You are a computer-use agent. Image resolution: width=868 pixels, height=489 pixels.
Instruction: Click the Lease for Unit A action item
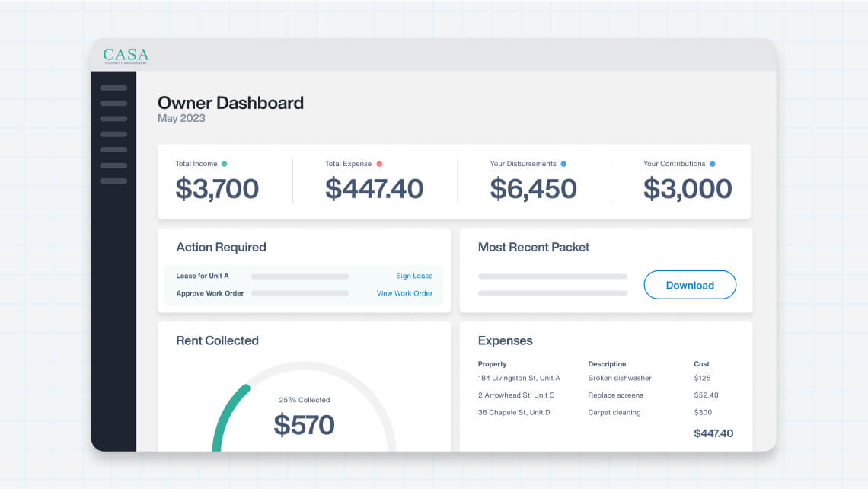(x=203, y=276)
